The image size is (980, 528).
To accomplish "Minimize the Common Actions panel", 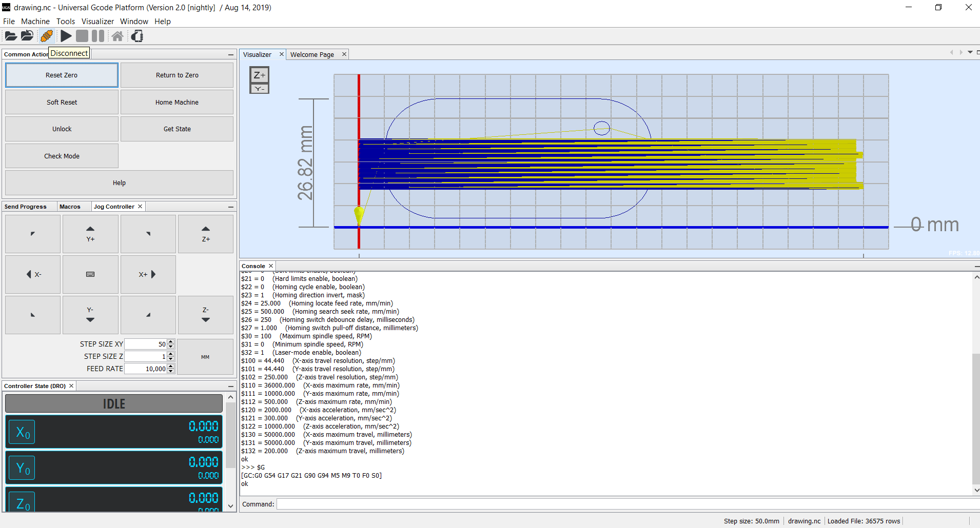I will click(x=231, y=54).
